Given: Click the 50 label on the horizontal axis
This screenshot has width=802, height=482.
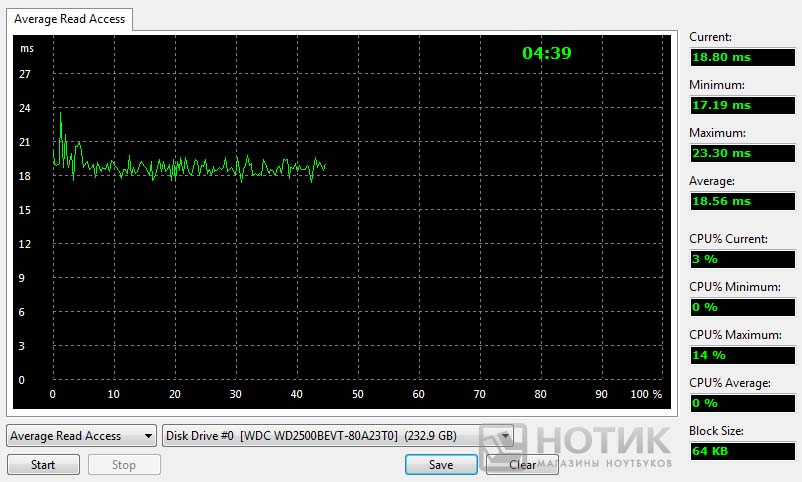Looking at the screenshot, I should pos(358,394).
